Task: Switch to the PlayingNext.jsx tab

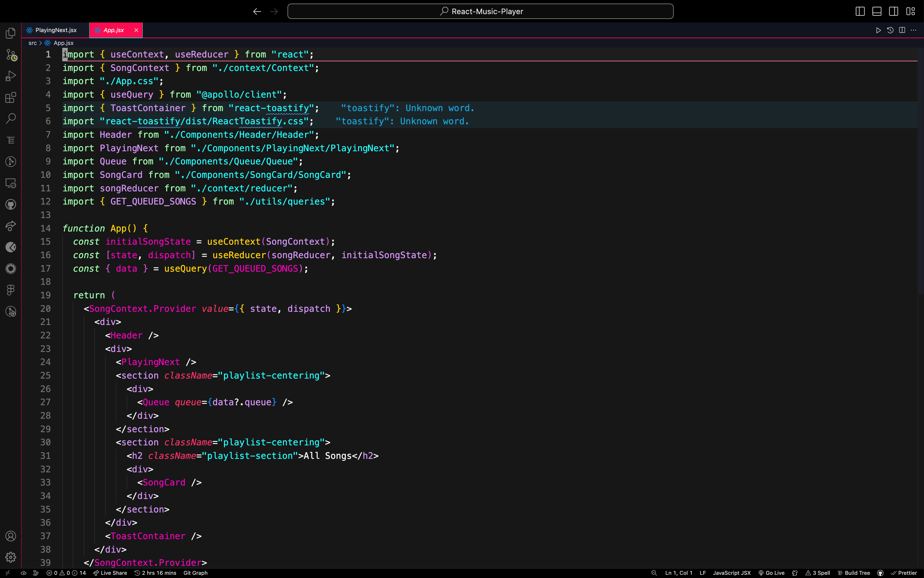Action: tap(56, 30)
